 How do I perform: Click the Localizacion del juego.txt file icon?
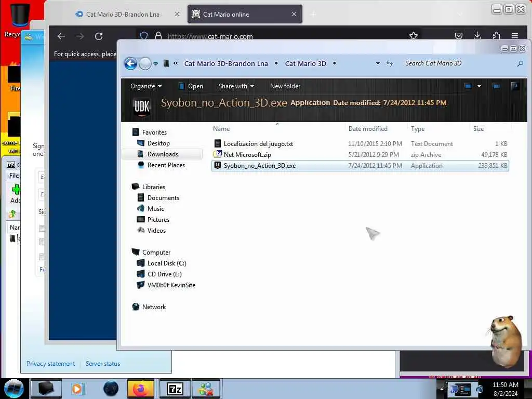point(218,143)
